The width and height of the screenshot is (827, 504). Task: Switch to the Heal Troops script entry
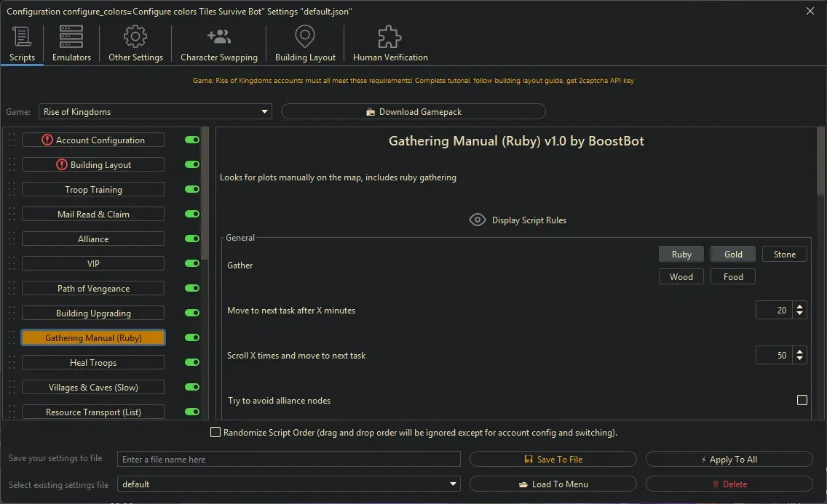click(x=92, y=362)
